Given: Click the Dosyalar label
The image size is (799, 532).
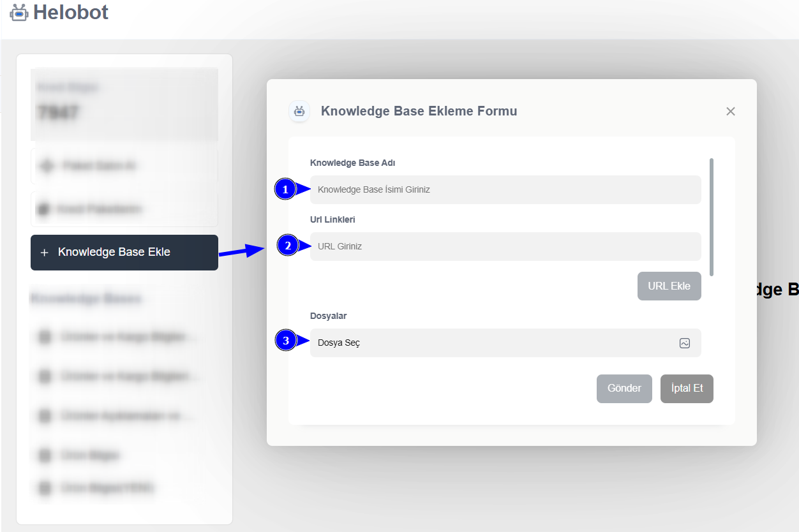Looking at the screenshot, I should click(329, 316).
